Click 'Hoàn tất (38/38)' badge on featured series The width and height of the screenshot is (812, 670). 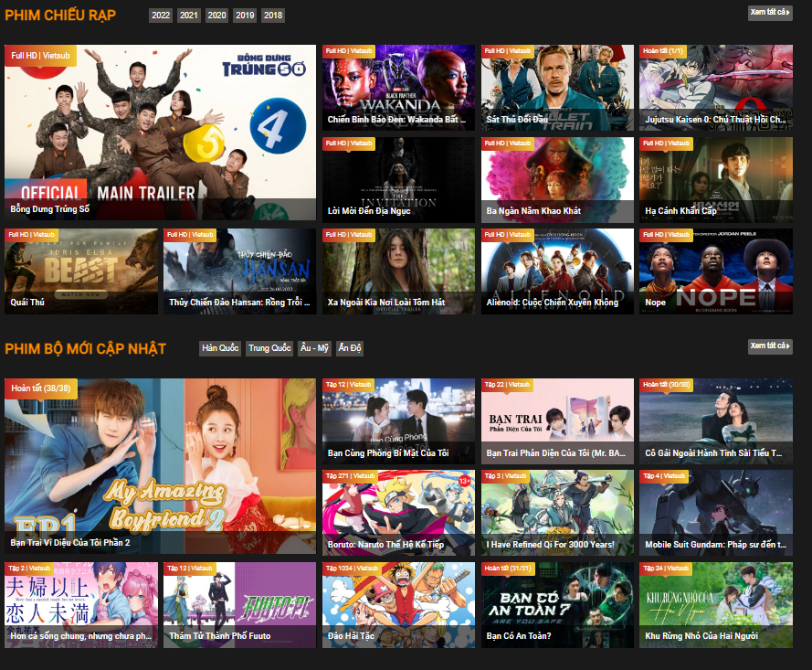point(41,388)
